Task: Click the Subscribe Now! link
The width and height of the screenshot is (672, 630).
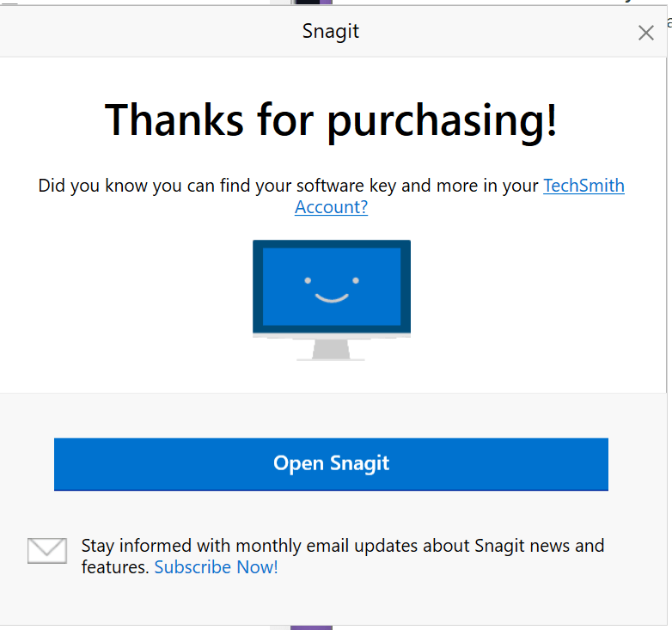Action: [216, 567]
